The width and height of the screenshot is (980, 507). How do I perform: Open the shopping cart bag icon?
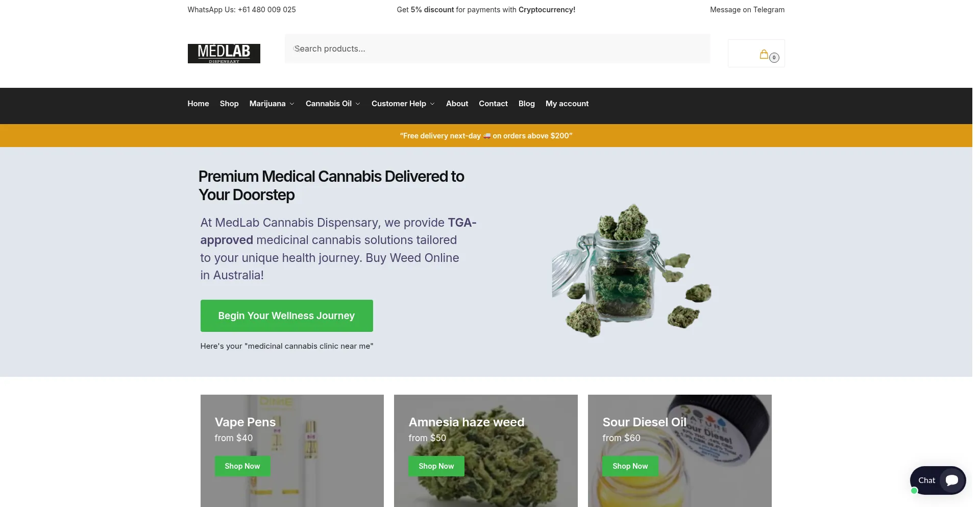(764, 54)
